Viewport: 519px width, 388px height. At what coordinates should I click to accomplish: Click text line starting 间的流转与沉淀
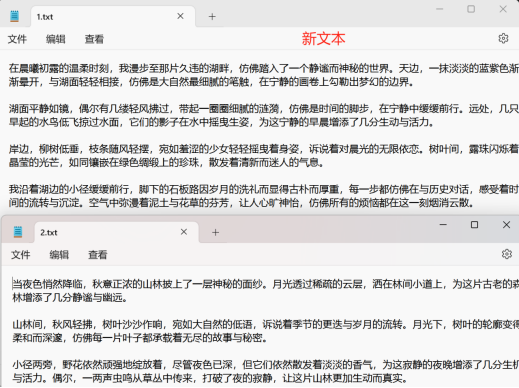(x=241, y=203)
